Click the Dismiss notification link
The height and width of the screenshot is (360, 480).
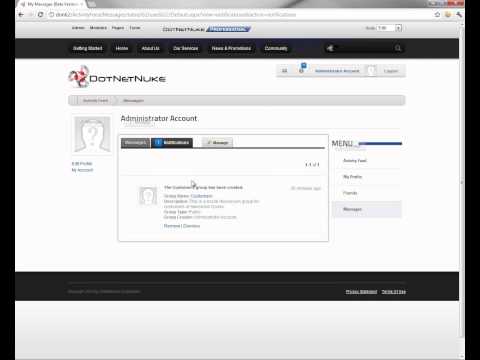[192, 226]
